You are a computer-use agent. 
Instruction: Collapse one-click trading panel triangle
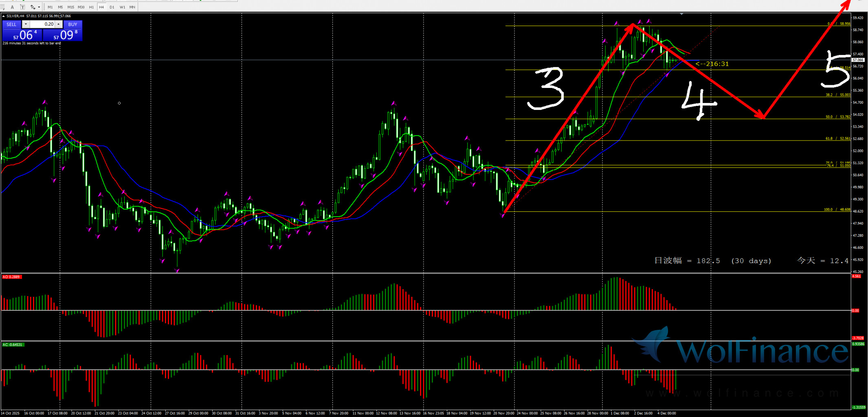(x=4, y=16)
